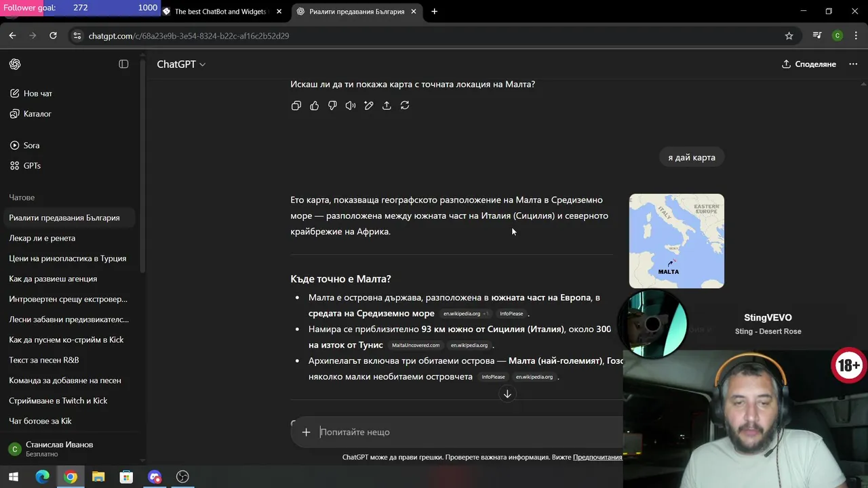The width and height of the screenshot is (868, 488).
Task: Open the attachment plus button in composer
Action: click(x=306, y=432)
